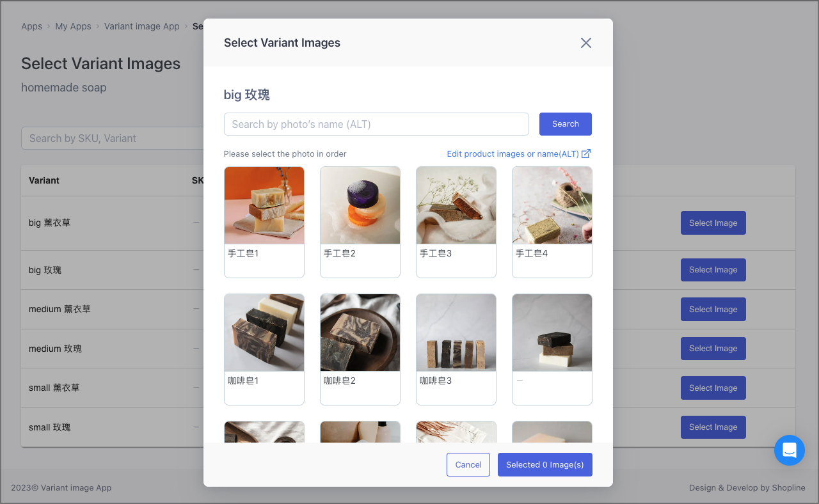Viewport: 819px width, 504px height.
Task: Focus the Search by SKU, Variant field
Action: pyautogui.click(x=113, y=138)
